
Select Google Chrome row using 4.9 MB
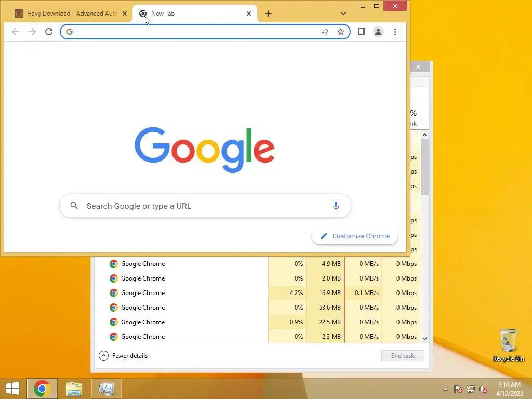tap(257, 264)
